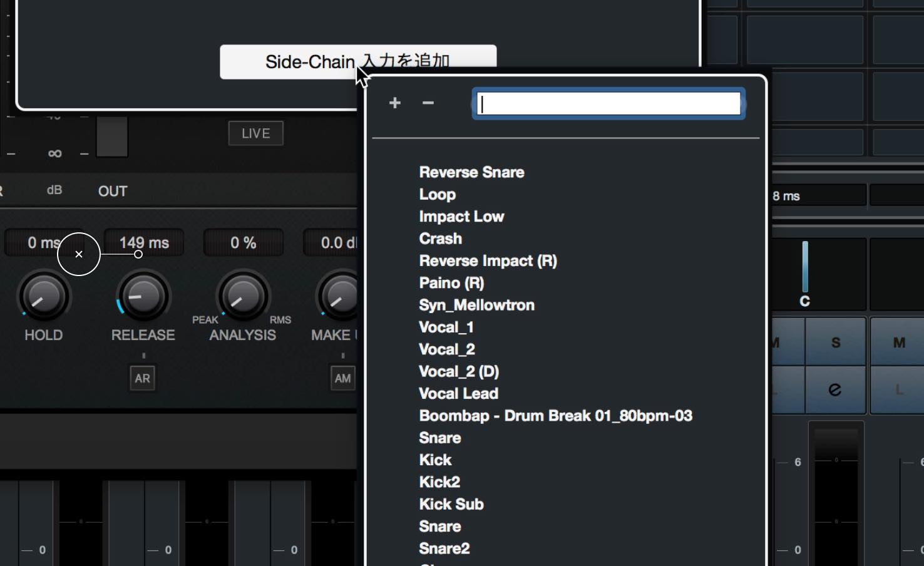Choose Crash as side-chain source

point(440,239)
